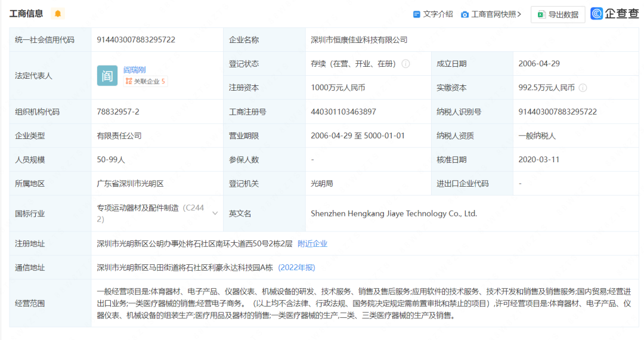Viewport: 644px width, 340px height.
Task: Click the camera icon for 工商官网快照
Action: click(465, 14)
